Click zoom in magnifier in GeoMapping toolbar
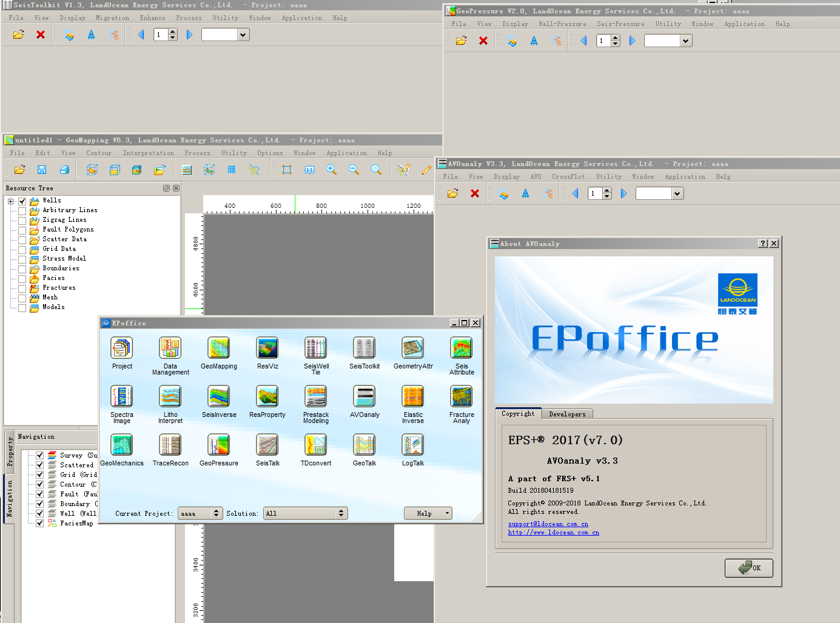Image resolution: width=840 pixels, height=623 pixels. tap(331, 170)
